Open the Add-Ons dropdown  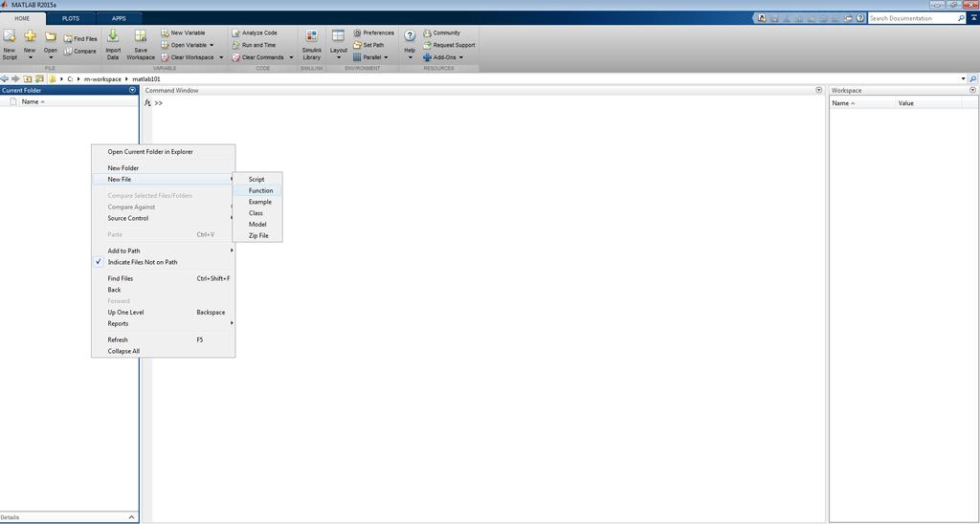[x=443, y=57]
